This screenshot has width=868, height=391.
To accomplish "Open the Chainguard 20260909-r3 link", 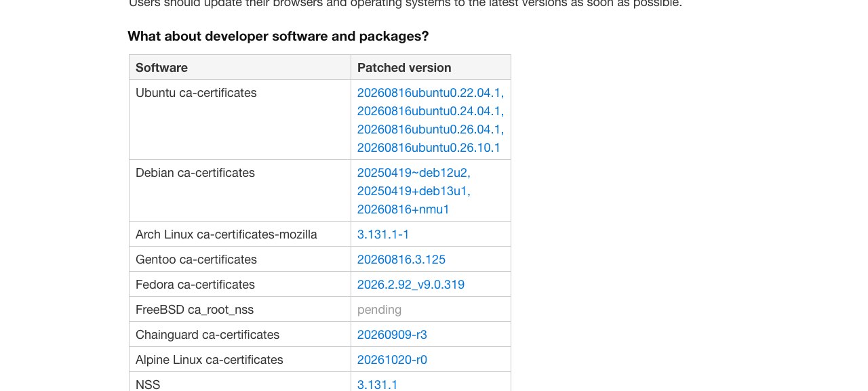I will (392, 335).
